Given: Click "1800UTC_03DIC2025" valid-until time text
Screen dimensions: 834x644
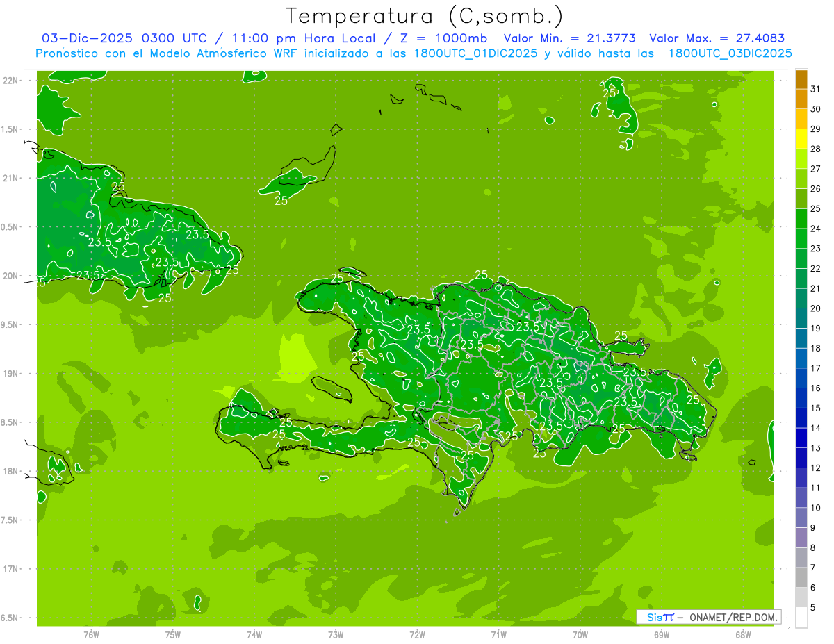Looking at the screenshot, I should point(730,53).
